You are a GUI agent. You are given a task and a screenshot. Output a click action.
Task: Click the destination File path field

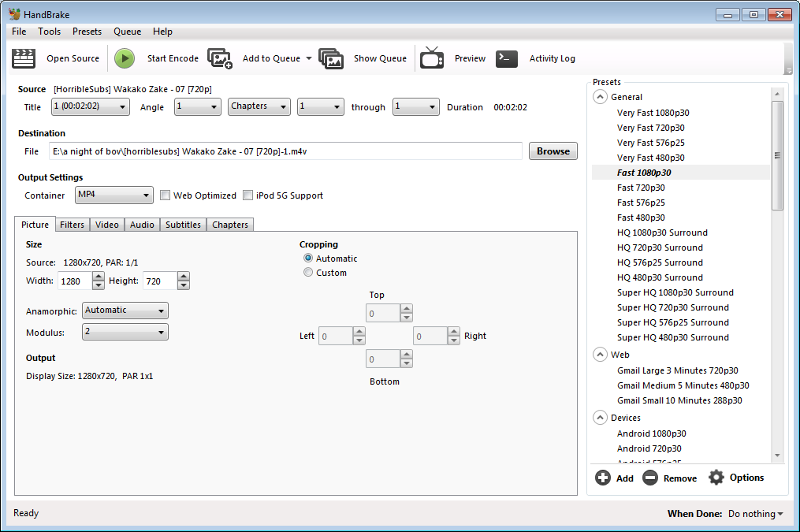(285, 151)
